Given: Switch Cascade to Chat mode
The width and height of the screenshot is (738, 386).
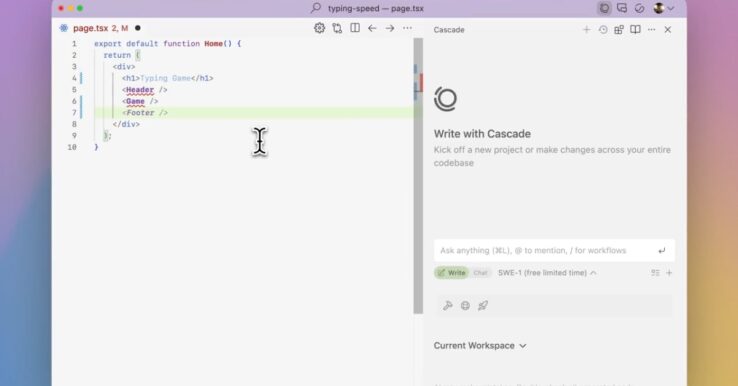Looking at the screenshot, I should pos(480,273).
